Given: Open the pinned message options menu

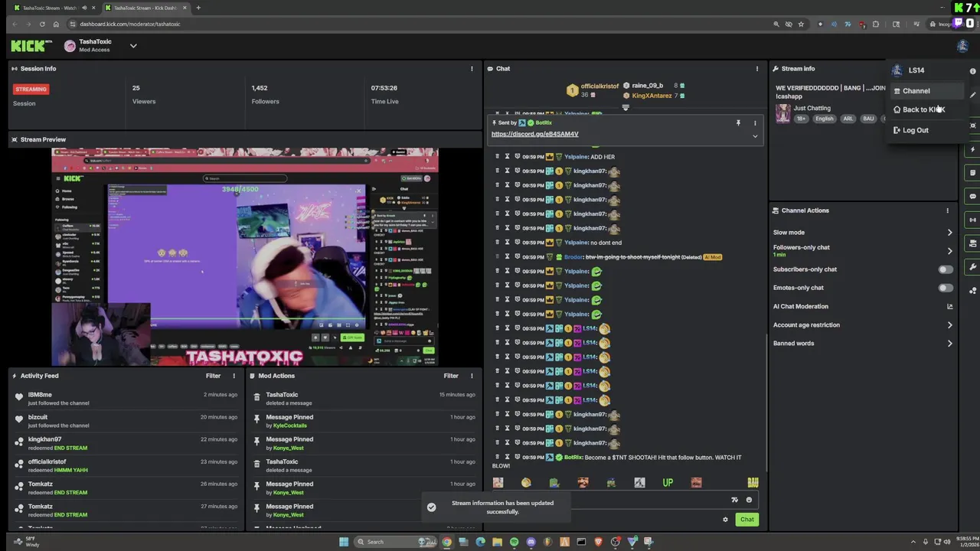Looking at the screenshot, I should click(x=755, y=122).
